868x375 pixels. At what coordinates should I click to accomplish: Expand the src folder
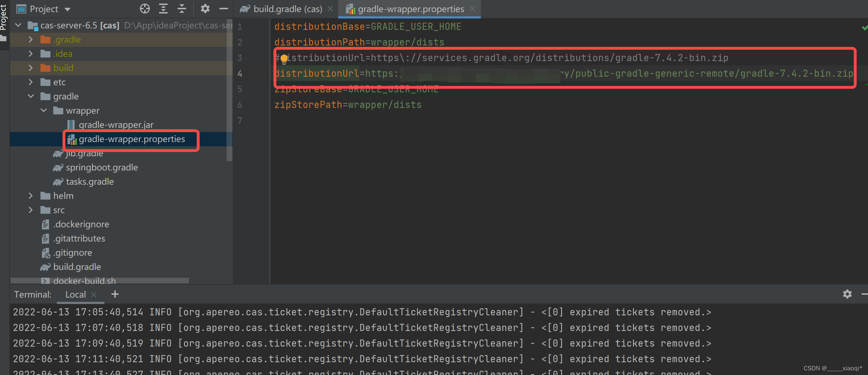coord(31,210)
